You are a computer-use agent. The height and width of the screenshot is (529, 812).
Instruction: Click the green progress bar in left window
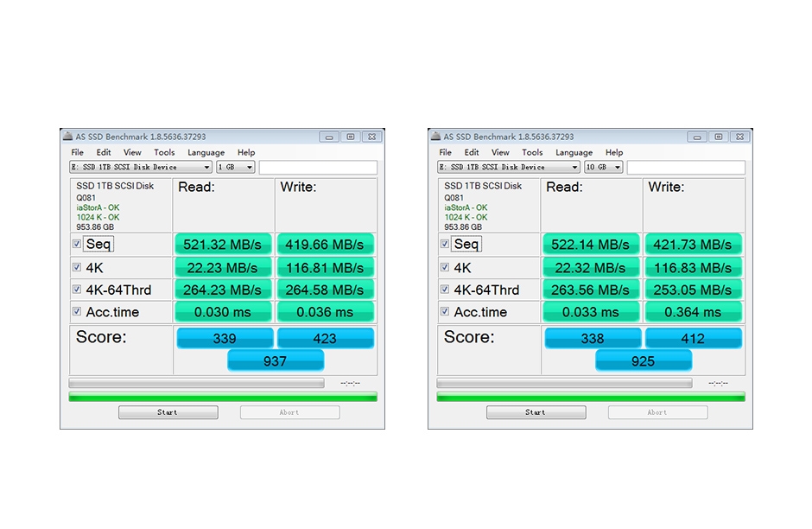pyautogui.click(x=223, y=397)
